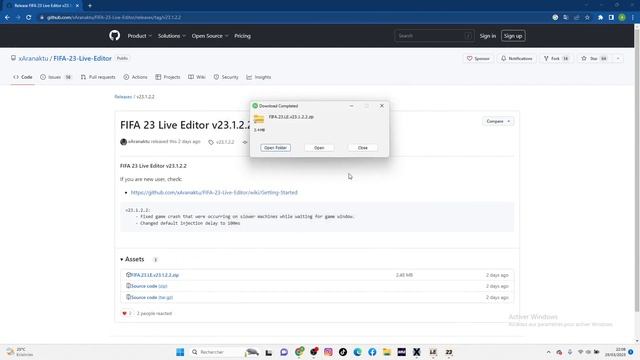Open Instagram from the taskbar

point(328,352)
